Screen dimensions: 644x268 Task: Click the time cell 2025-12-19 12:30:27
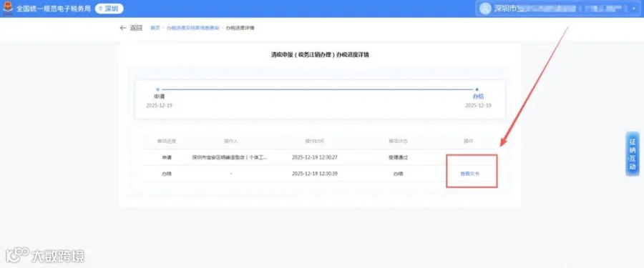coord(315,157)
